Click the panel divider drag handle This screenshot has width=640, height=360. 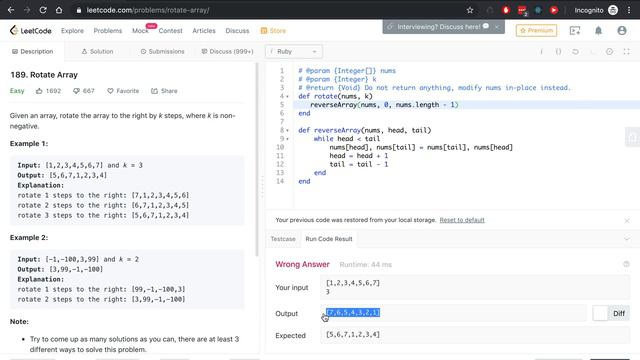point(262,187)
